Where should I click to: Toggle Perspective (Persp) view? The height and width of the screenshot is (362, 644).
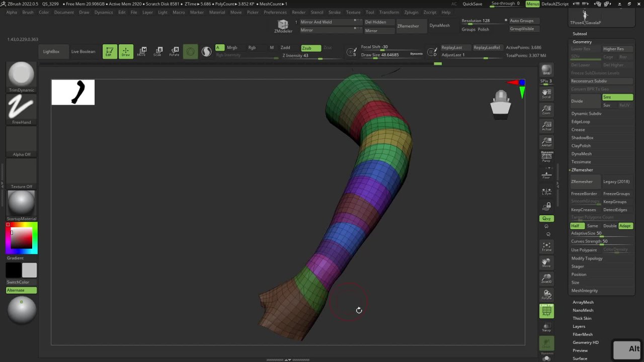(x=546, y=157)
